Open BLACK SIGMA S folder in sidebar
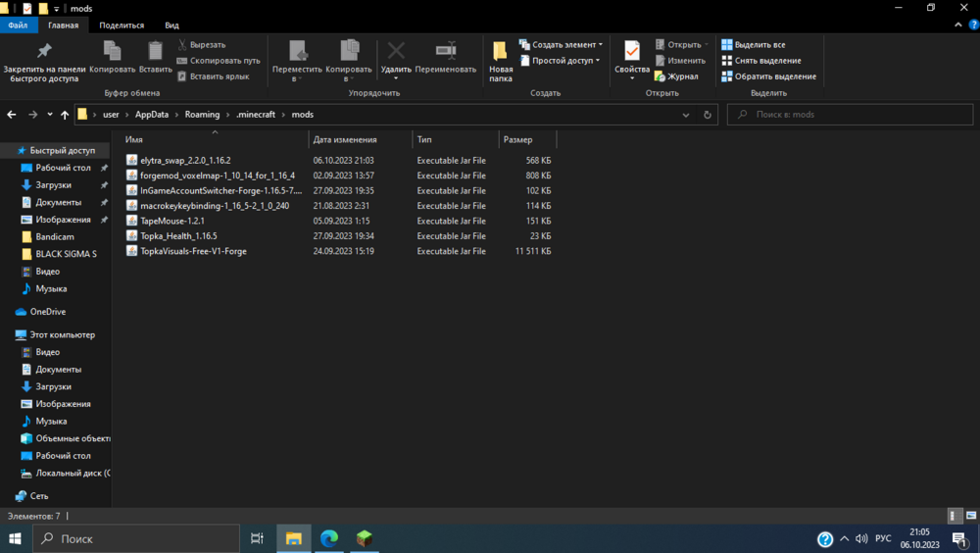Viewport: 980px width, 553px height. pos(66,254)
